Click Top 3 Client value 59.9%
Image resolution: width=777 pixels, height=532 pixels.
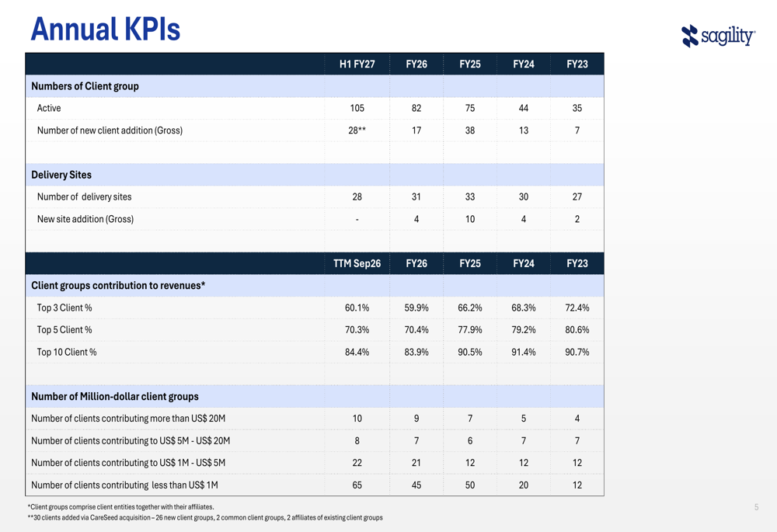pos(416,308)
